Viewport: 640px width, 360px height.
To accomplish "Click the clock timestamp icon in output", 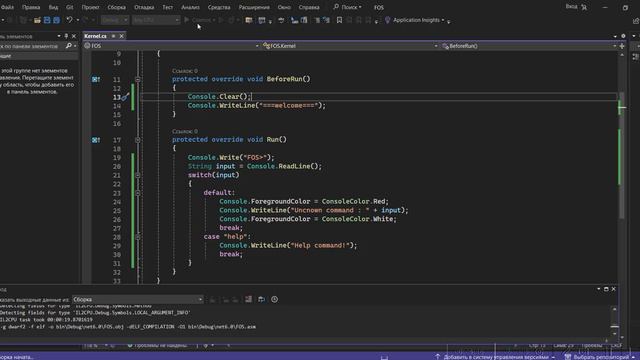I will (x=274, y=300).
